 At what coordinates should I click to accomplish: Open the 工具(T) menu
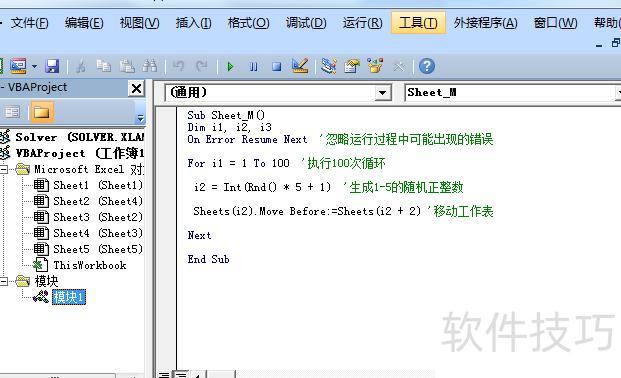(418, 23)
